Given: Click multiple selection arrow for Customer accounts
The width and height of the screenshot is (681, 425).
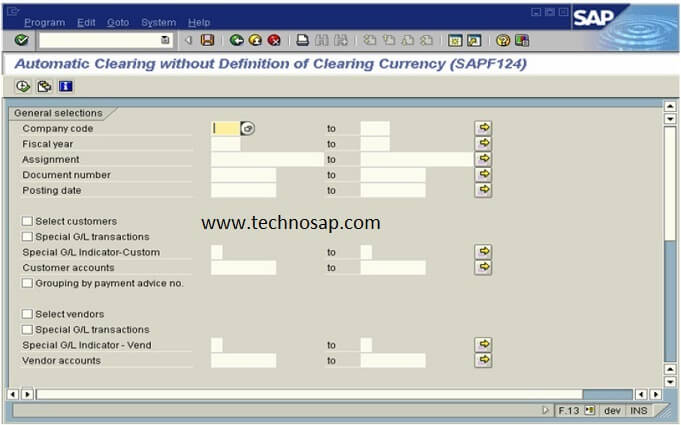Looking at the screenshot, I should pos(483,267).
